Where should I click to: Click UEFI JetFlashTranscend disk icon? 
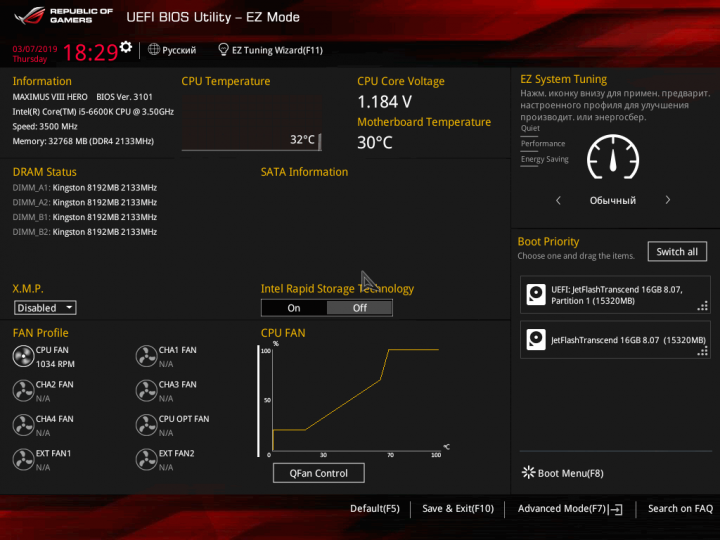[x=536, y=295]
